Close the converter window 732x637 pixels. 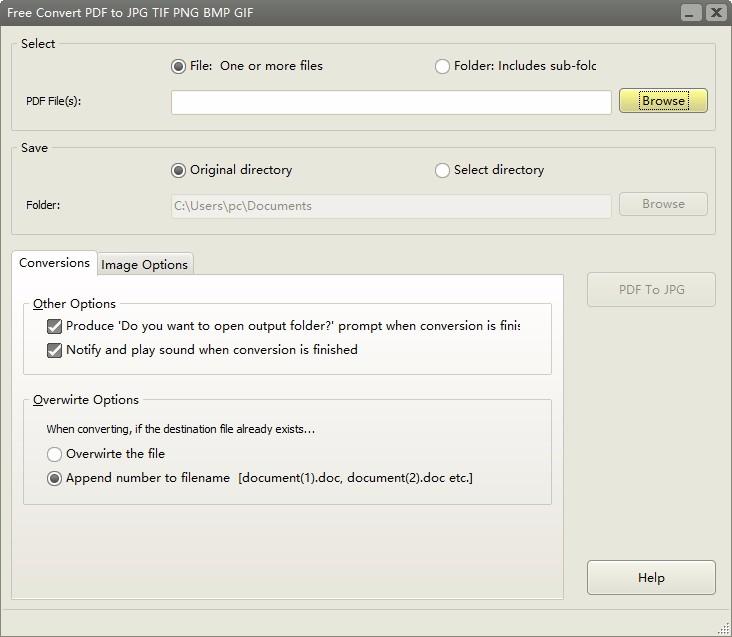tap(716, 13)
